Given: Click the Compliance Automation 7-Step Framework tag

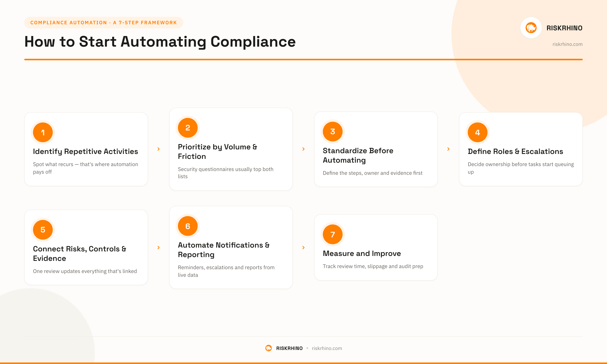Looking at the screenshot, I should click(x=104, y=23).
